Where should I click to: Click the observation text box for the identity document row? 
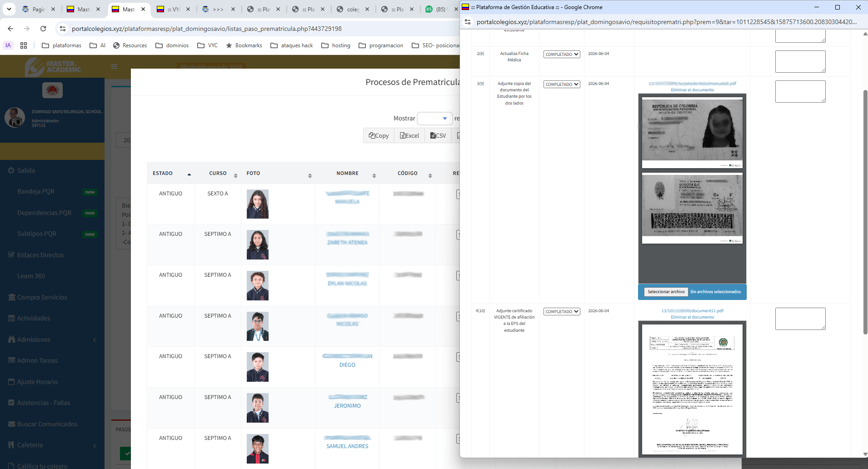point(800,91)
